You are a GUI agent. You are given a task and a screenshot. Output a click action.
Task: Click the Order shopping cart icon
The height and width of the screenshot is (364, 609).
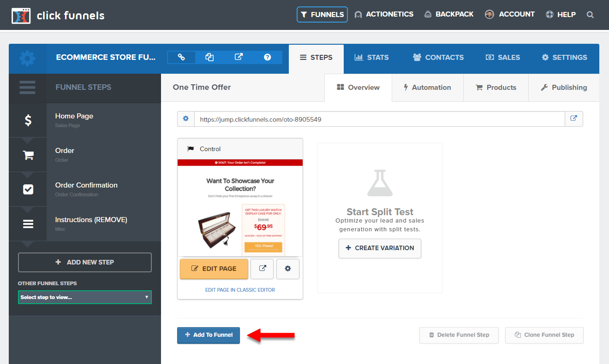pyautogui.click(x=28, y=155)
